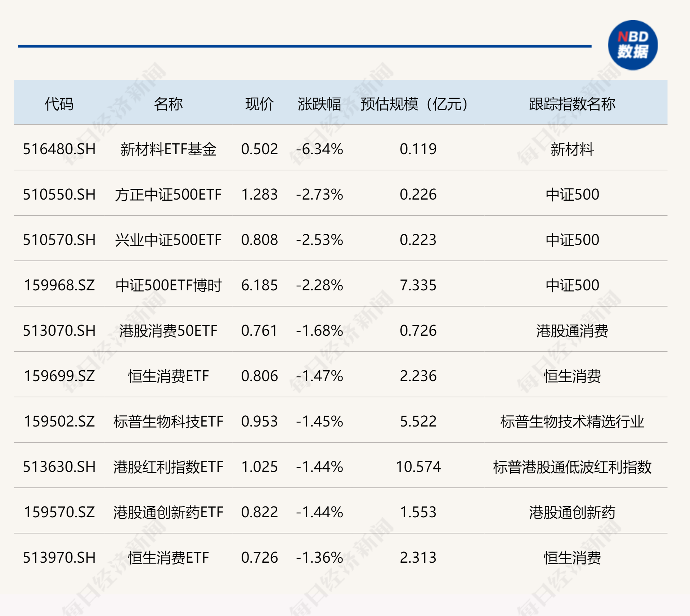Click the 兴业中证500ETF name cell
690x616 pixels.
(x=168, y=240)
